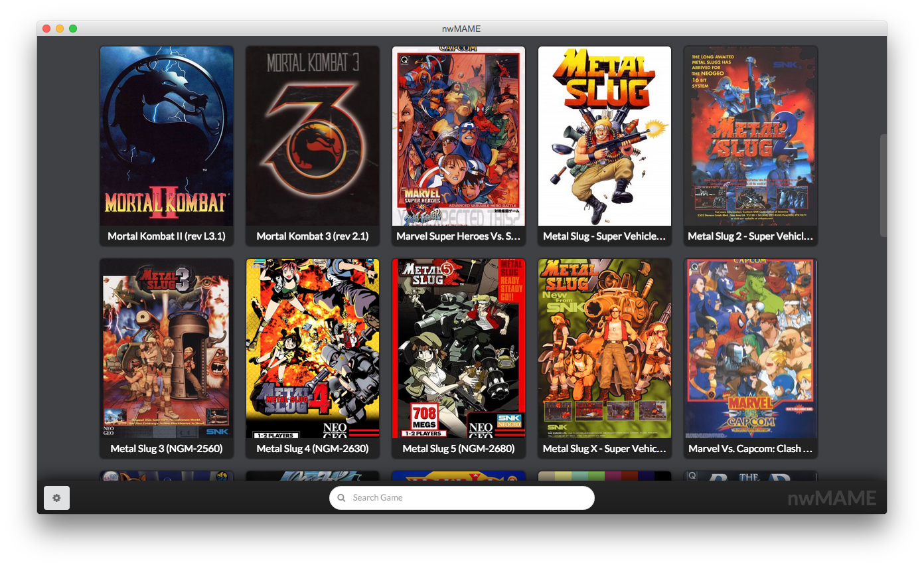924x567 pixels.
Task: Click the "Metal Slug 5 (NGM-2680)" title
Action: [459, 449]
